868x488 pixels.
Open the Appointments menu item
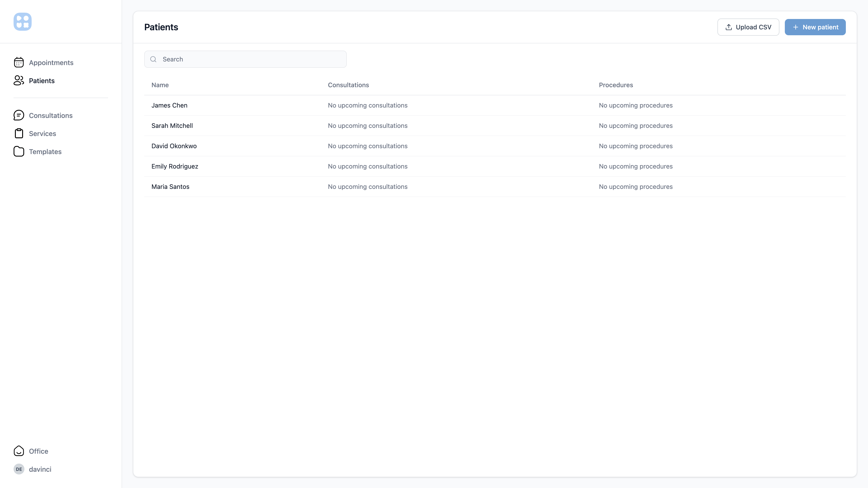click(x=51, y=63)
